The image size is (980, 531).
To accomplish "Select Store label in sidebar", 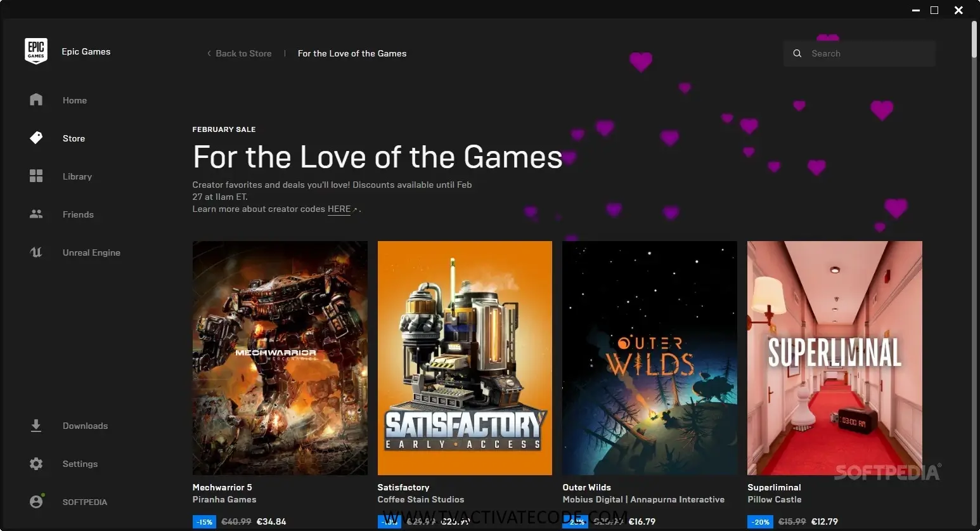I will click(x=74, y=138).
